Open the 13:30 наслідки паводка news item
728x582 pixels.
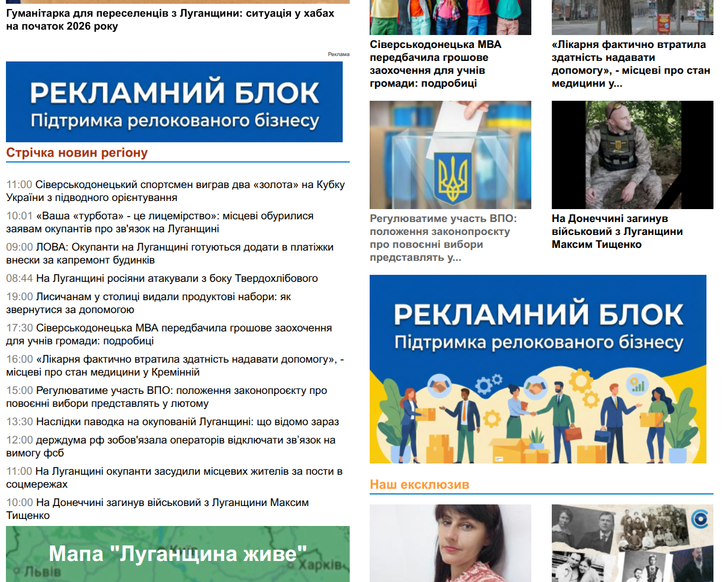(187, 422)
